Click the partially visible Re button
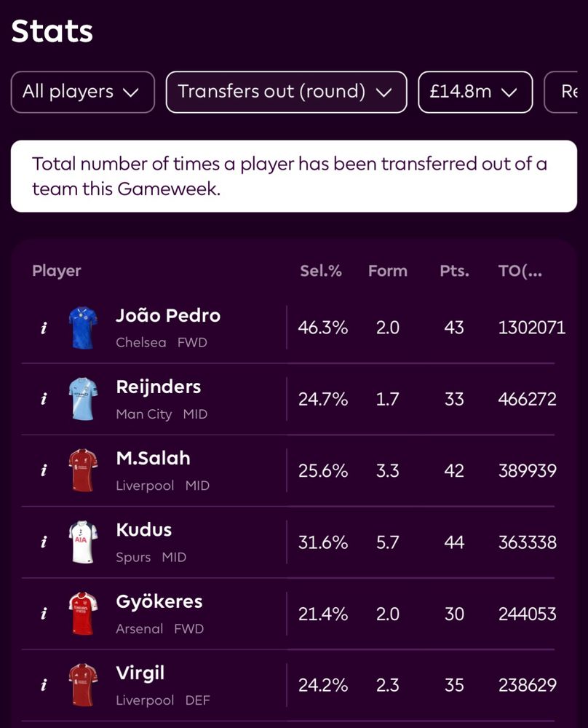Viewport: 588px width, 728px height. click(x=561, y=92)
